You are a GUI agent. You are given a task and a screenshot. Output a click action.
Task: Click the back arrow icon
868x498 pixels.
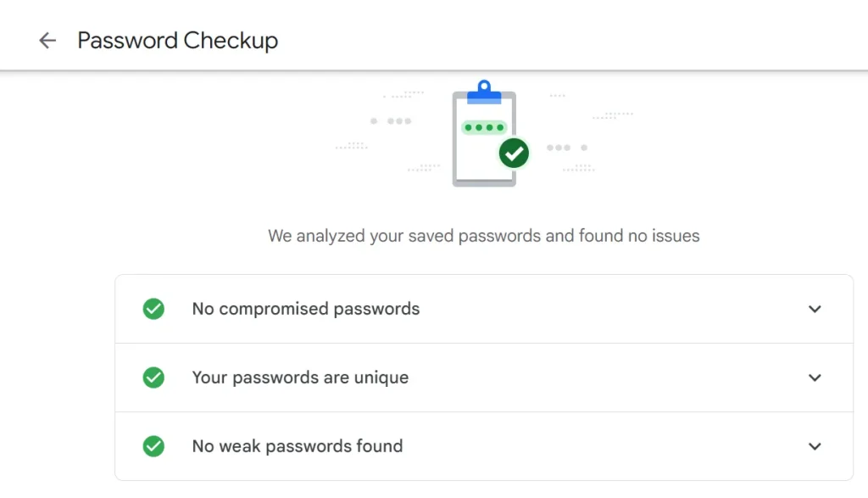tap(47, 40)
